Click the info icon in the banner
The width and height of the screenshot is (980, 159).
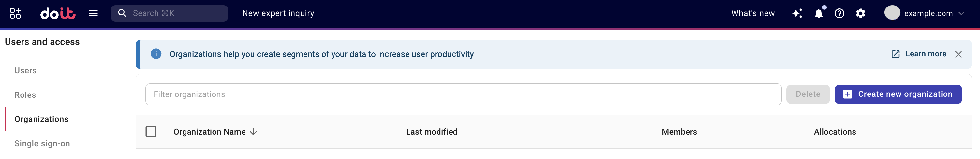point(156,54)
